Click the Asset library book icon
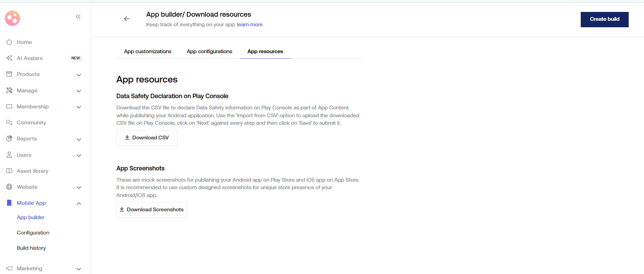Screen dimensions: 644x274 [9, 171]
